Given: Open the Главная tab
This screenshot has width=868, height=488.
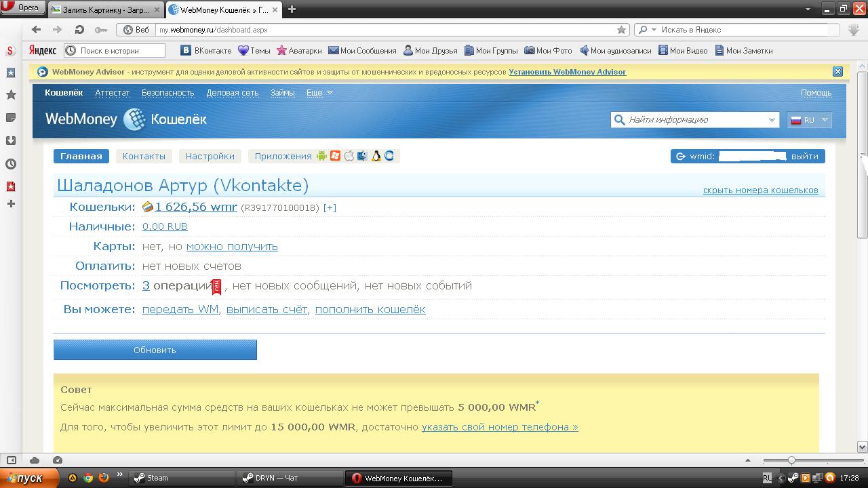Looking at the screenshot, I should (x=81, y=156).
